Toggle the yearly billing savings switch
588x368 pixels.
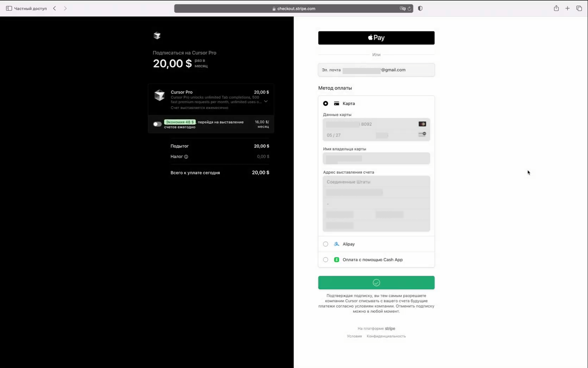point(157,124)
